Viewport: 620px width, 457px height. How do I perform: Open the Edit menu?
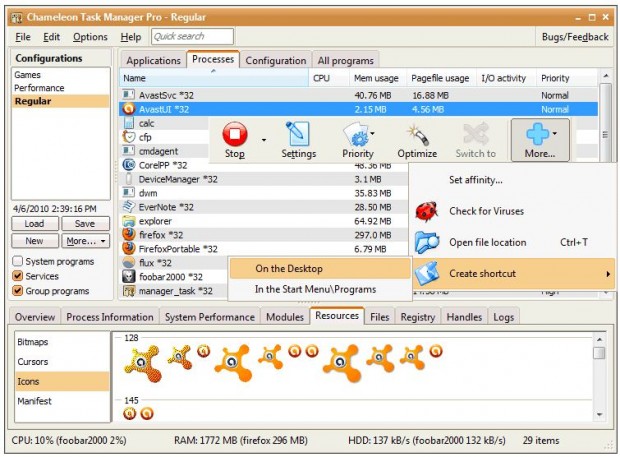point(51,37)
